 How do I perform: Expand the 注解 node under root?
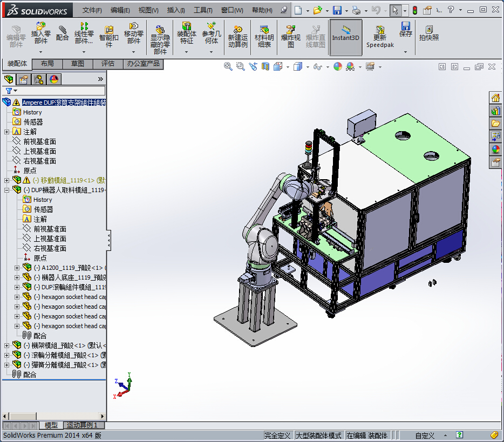[x=6, y=132]
